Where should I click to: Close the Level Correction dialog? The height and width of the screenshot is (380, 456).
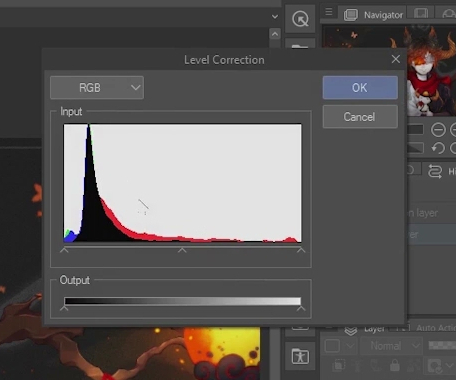(x=396, y=59)
